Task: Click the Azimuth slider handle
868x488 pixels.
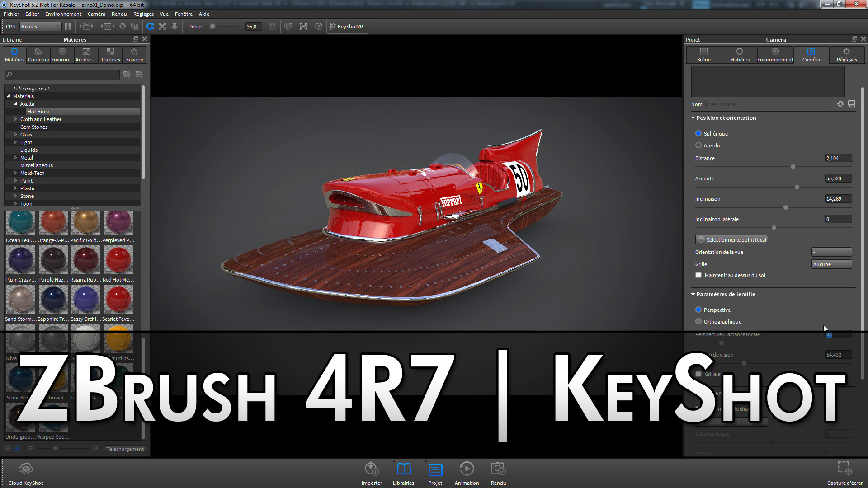Action: click(797, 187)
